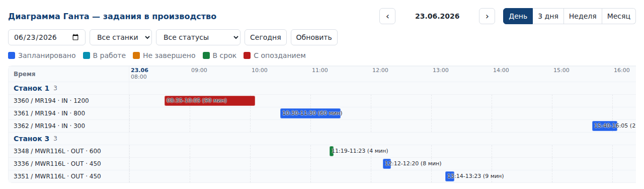Click the teal В работе legend swatch
Screen dimensions: 644x189
tap(87, 55)
